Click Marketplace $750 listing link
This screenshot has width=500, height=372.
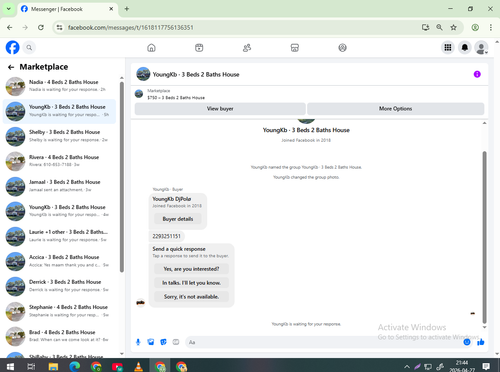point(176,98)
